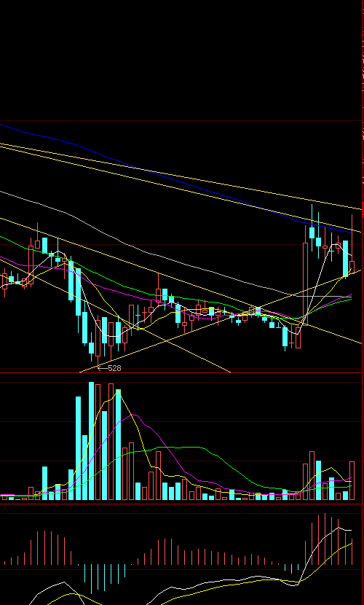Select the topmost descending yellow trendline

coord(181,176)
